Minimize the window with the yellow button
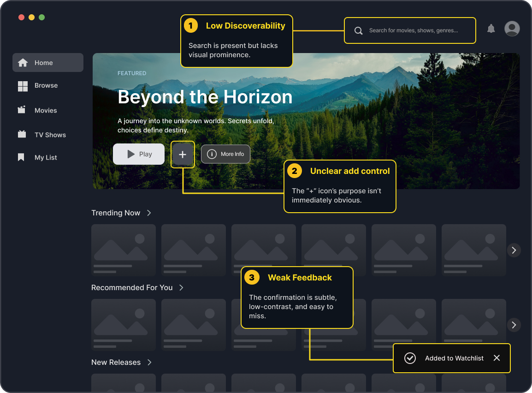The image size is (532, 393). pyautogui.click(x=31, y=18)
